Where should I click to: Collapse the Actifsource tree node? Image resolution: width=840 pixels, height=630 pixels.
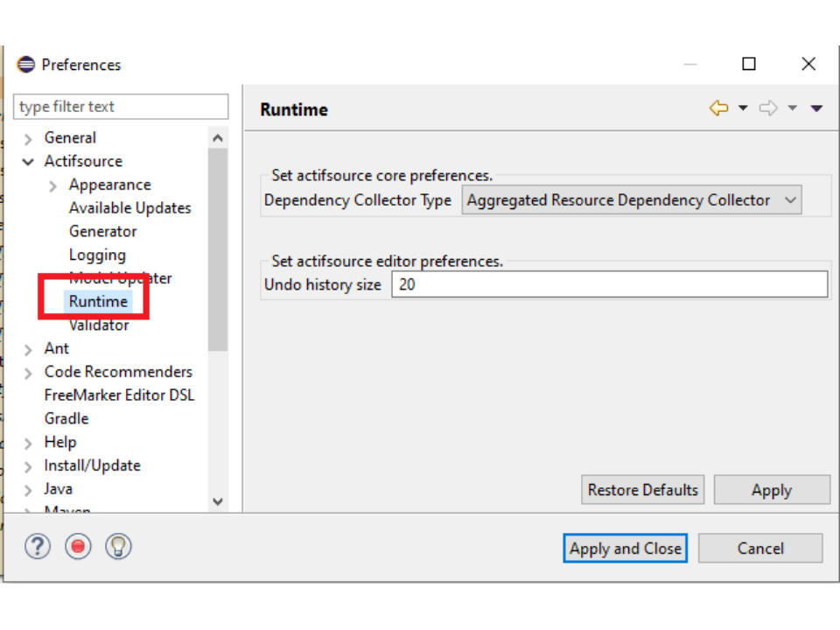coord(28,162)
